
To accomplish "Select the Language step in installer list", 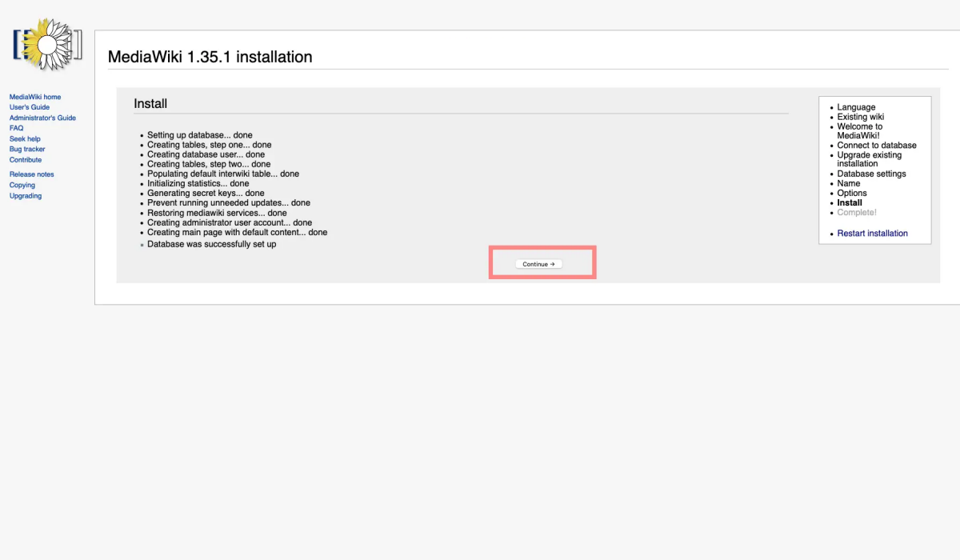I will (x=856, y=107).
